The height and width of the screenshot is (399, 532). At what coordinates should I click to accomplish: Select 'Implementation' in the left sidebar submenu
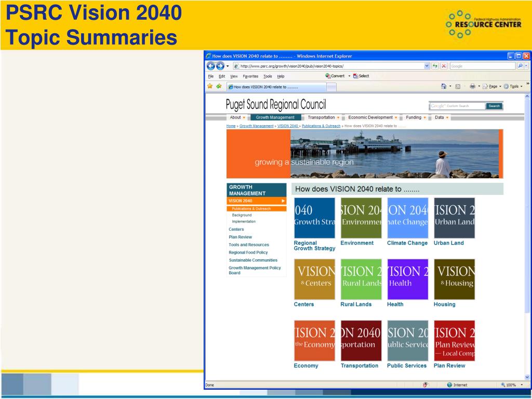[244, 221]
